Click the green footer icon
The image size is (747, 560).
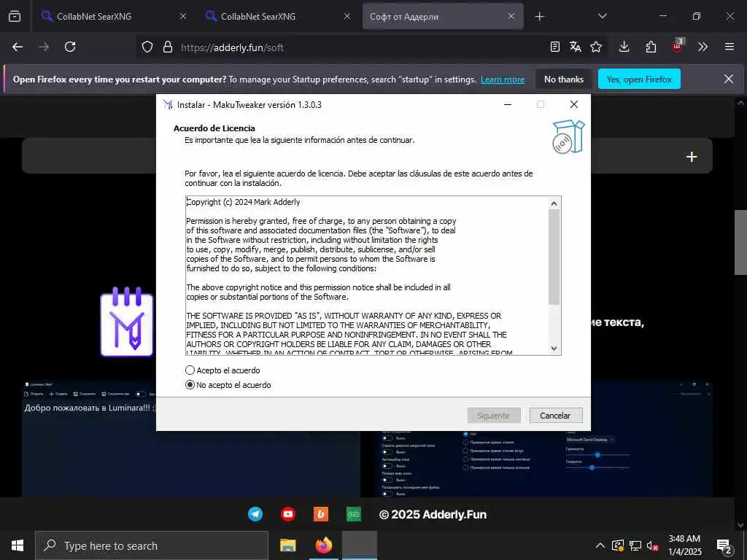point(354,514)
